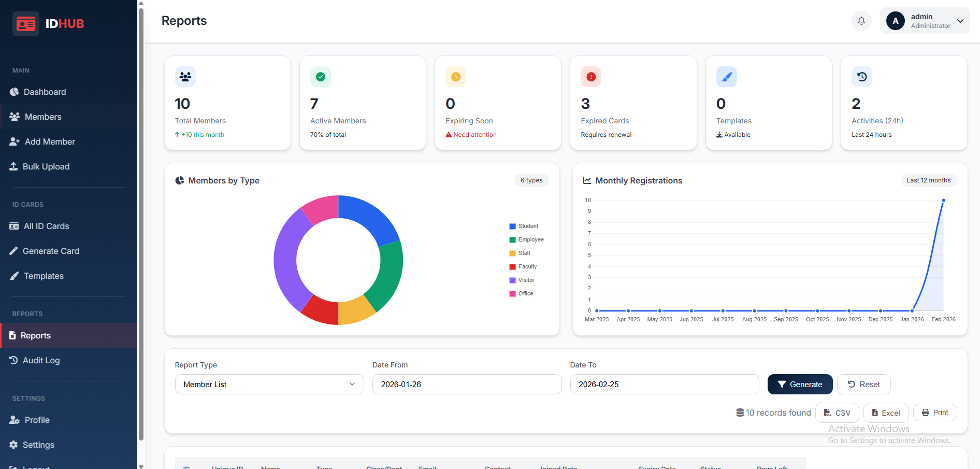Image resolution: width=980 pixels, height=469 pixels.
Task: Click the IDHUB logo icon
Action: coord(26,24)
